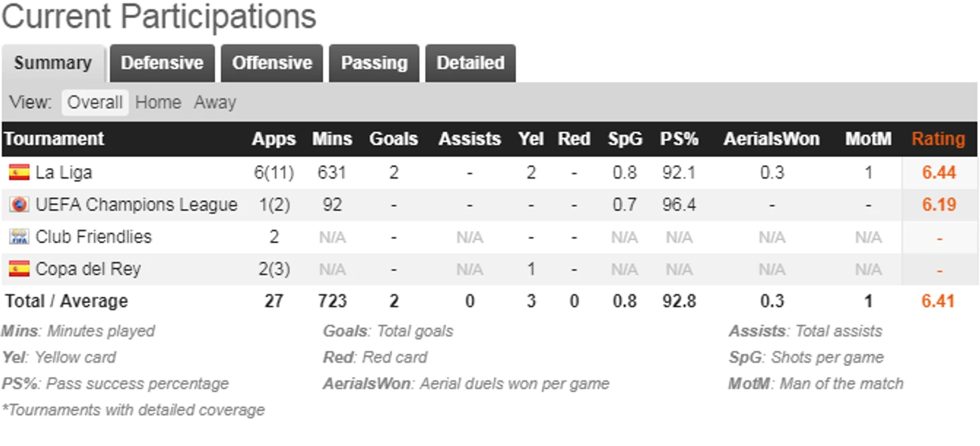
Task: Click the Club Friendlies FIFA icon
Action: point(19,237)
